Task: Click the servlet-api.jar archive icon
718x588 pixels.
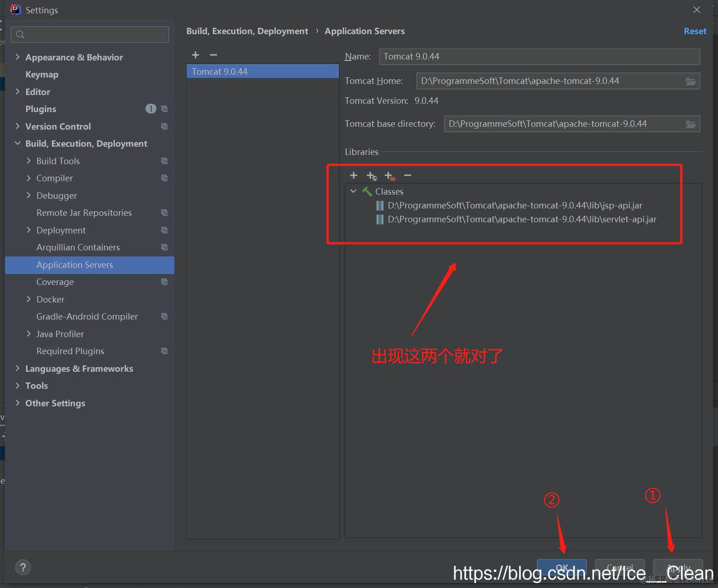Action: [380, 219]
